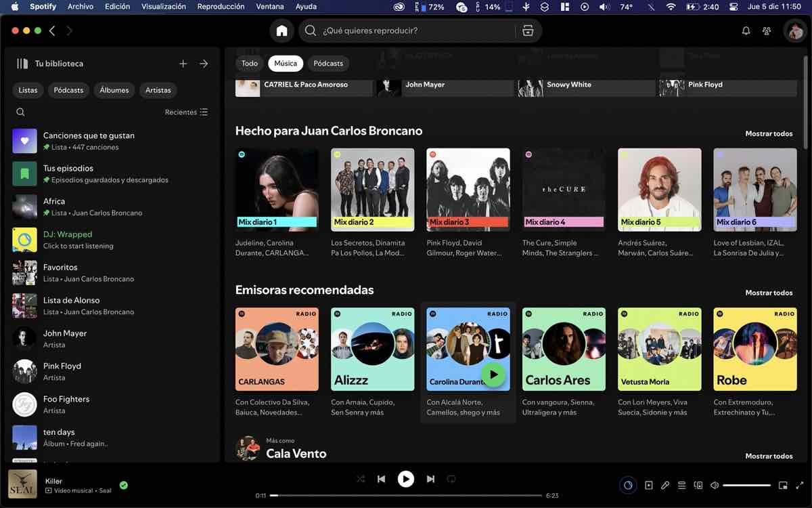Open the notifications bell

coord(746,31)
